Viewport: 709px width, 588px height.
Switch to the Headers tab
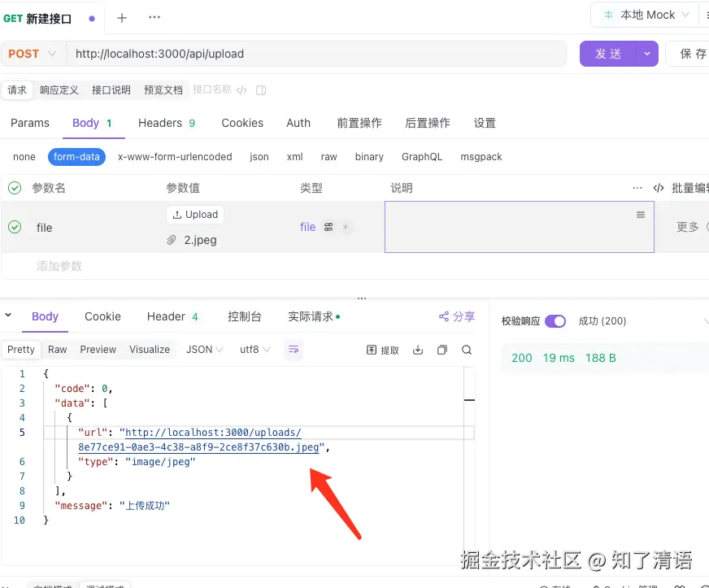[167, 123]
